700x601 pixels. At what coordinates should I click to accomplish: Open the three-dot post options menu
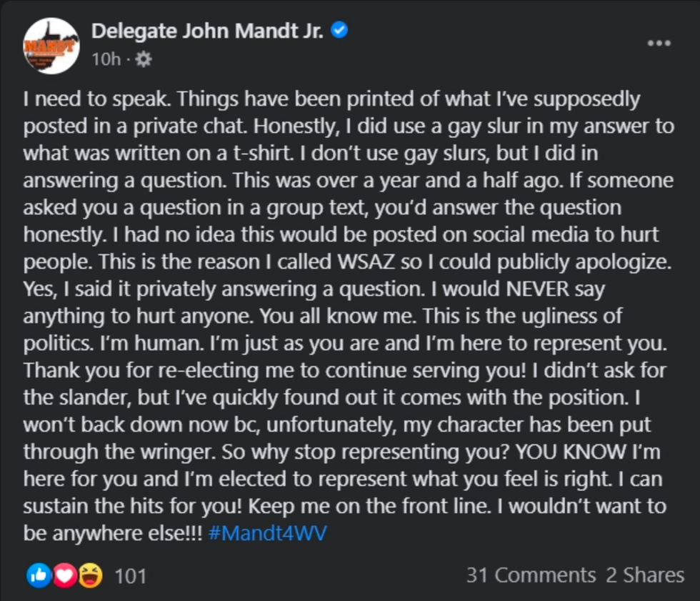[659, 43]
